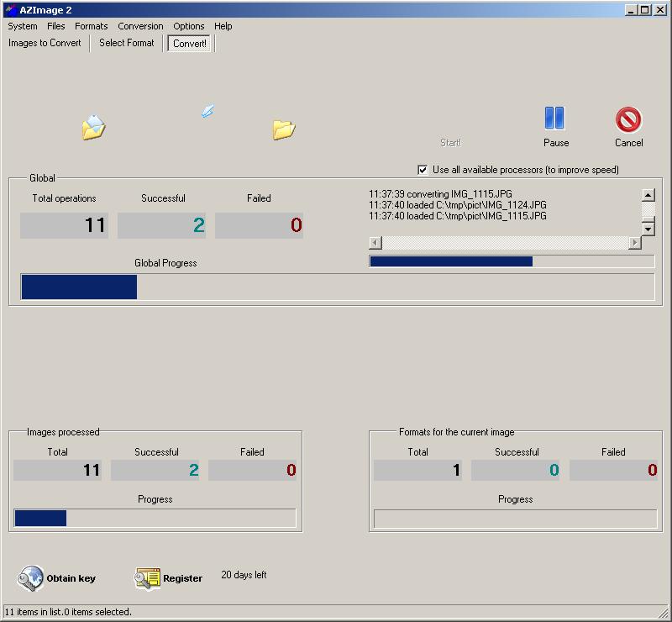This screenshot has height=622, width=672.
Task: Click log line converting IMG_1115.JPG
Action: (440, 194)
